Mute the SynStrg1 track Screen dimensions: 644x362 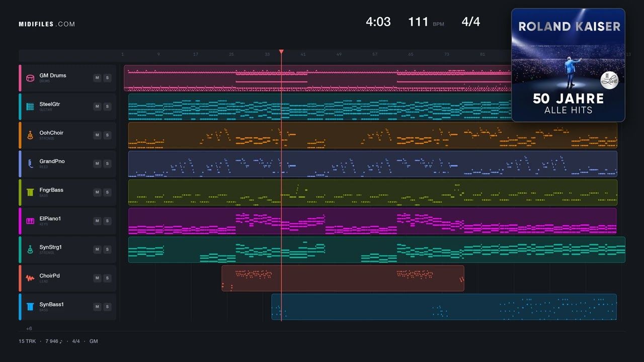click(x=97, y=250)
